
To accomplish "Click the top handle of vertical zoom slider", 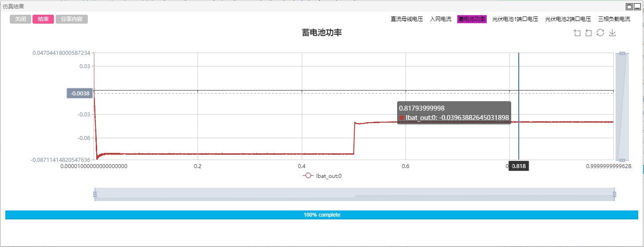I will [x=622, y=53].
